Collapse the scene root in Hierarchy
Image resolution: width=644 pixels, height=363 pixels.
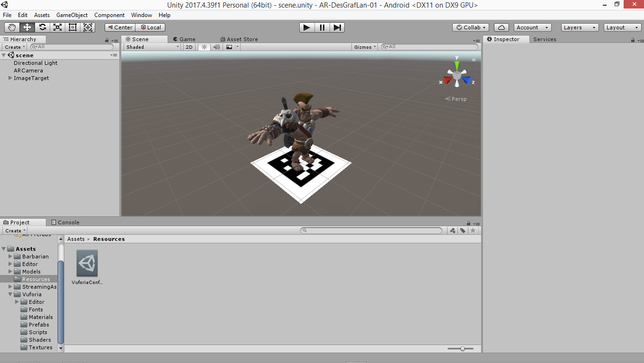pos(4,55)
